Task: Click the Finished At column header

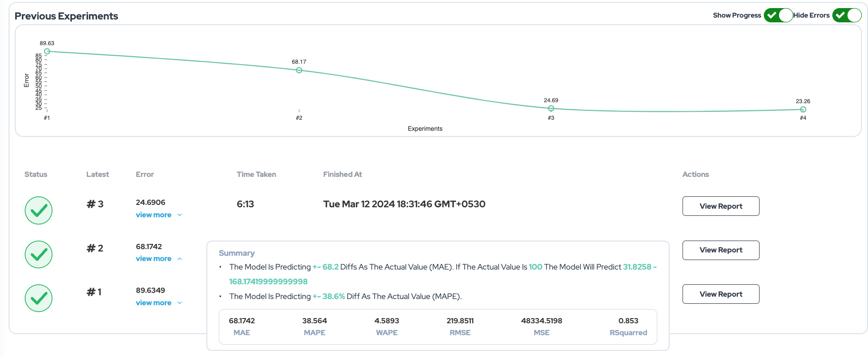Action: coord(342,174)
